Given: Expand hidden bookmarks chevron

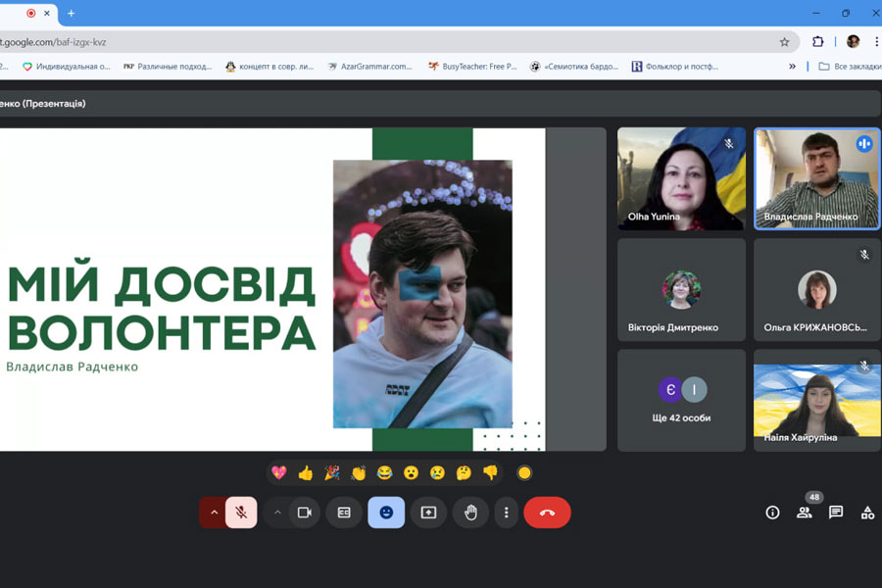Looking at the screenshot, I should pyautogui.click(x=792, y=67).
